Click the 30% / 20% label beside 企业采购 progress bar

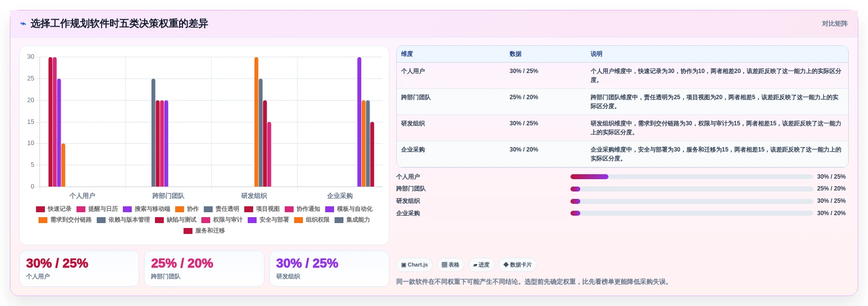coord(831,213)
